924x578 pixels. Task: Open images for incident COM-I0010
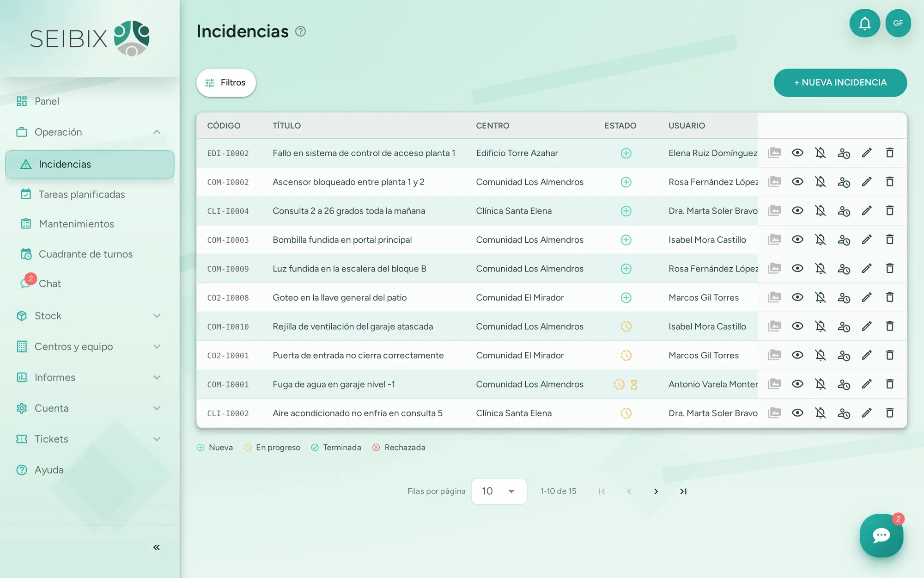pos(774,326)
